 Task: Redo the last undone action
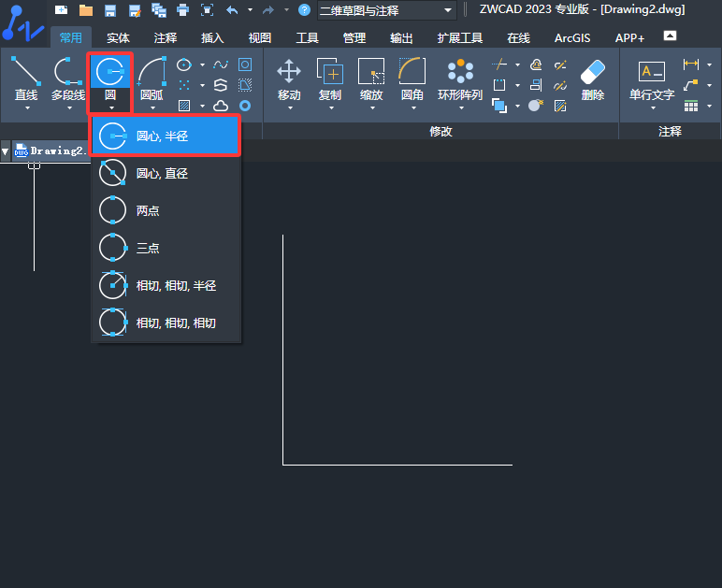[x=268, y=10]
